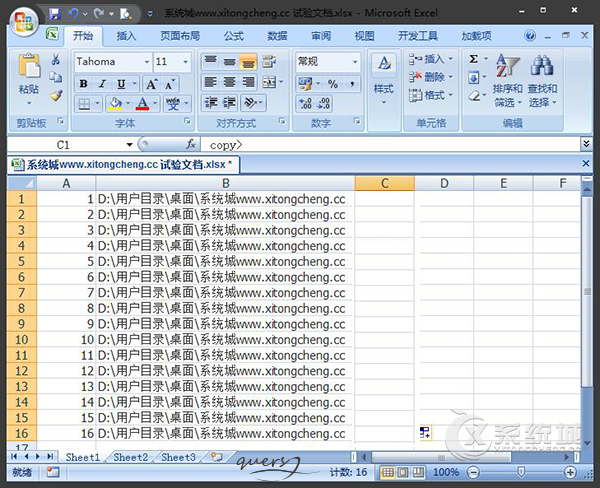Copy selection in clipboard group
Screen dimensions: 600x488
[x=55, y=77]
